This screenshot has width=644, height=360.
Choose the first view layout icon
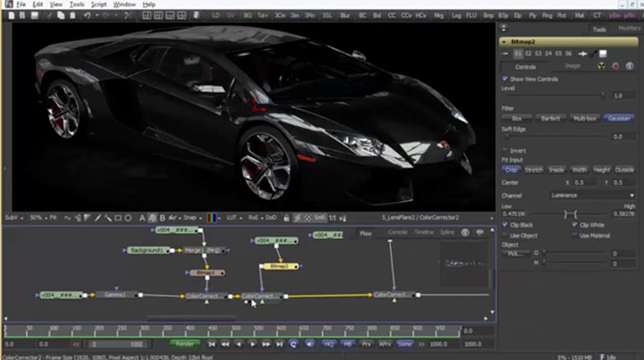[147, 15]
